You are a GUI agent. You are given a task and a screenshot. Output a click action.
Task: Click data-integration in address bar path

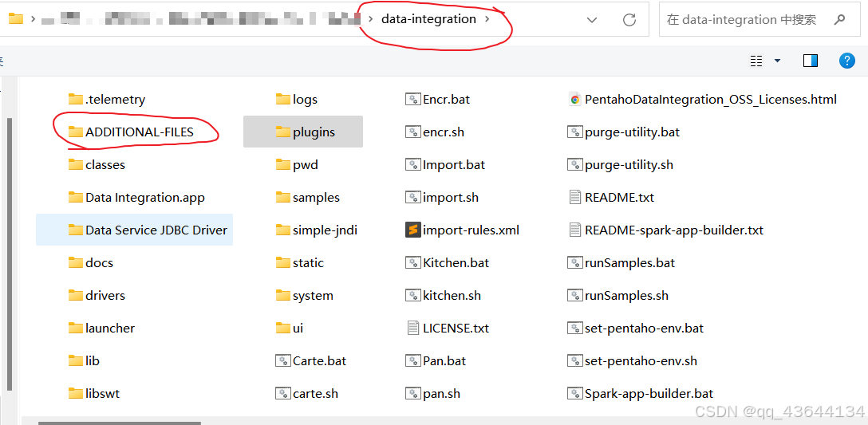[x=428, y=19]
